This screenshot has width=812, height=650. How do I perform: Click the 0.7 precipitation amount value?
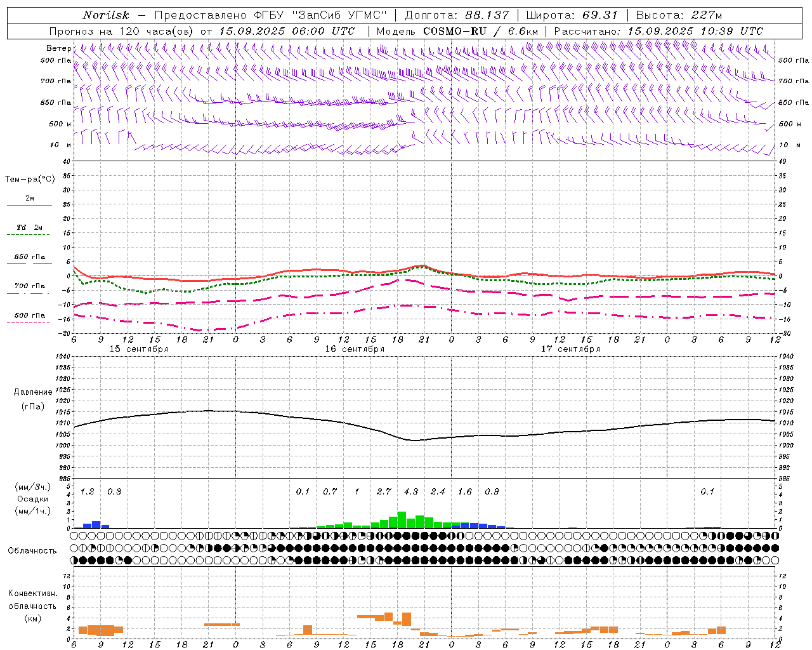330,492
